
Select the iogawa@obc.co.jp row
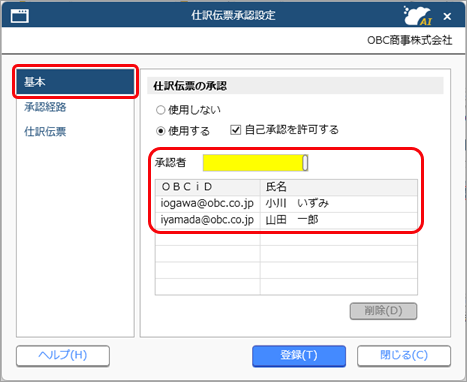click(x=286, y=204)
